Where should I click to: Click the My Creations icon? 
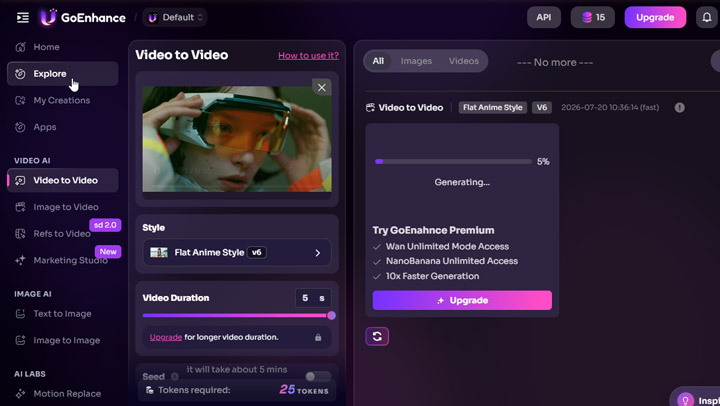(x=20, y=100)
